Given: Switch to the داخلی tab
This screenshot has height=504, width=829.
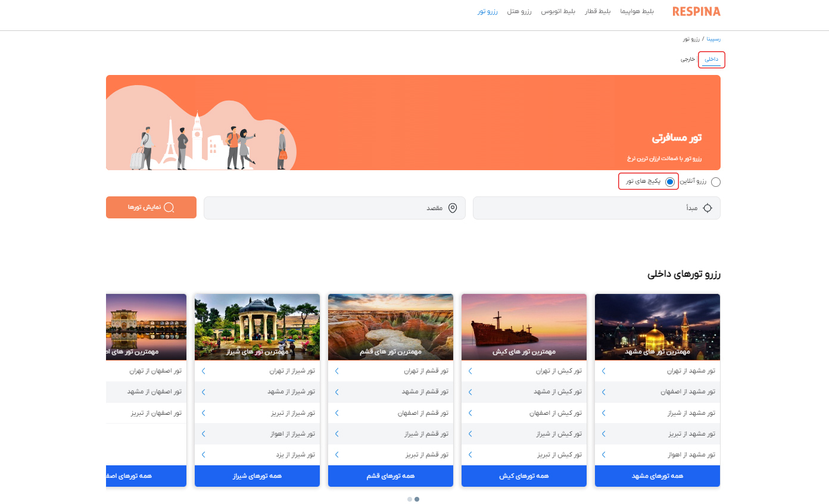Looking at the screenshot, I should click(x=711, y=59).
